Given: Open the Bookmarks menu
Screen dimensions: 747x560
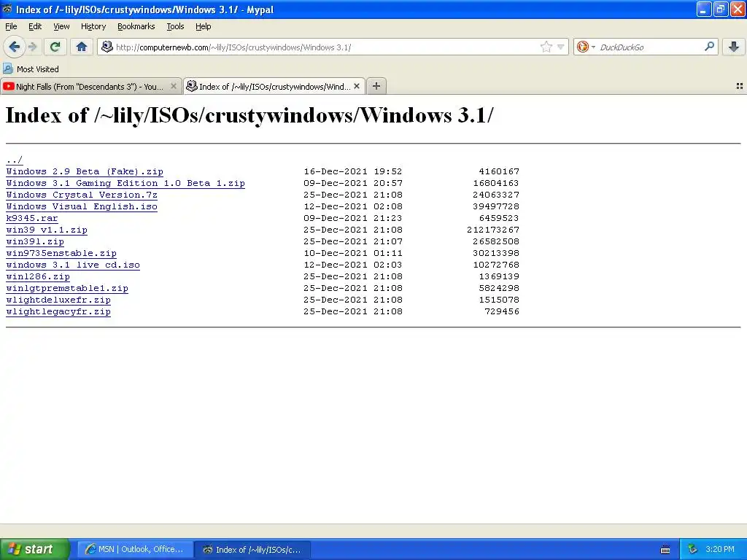Looking at the screenshot, I should pos(136,26).
